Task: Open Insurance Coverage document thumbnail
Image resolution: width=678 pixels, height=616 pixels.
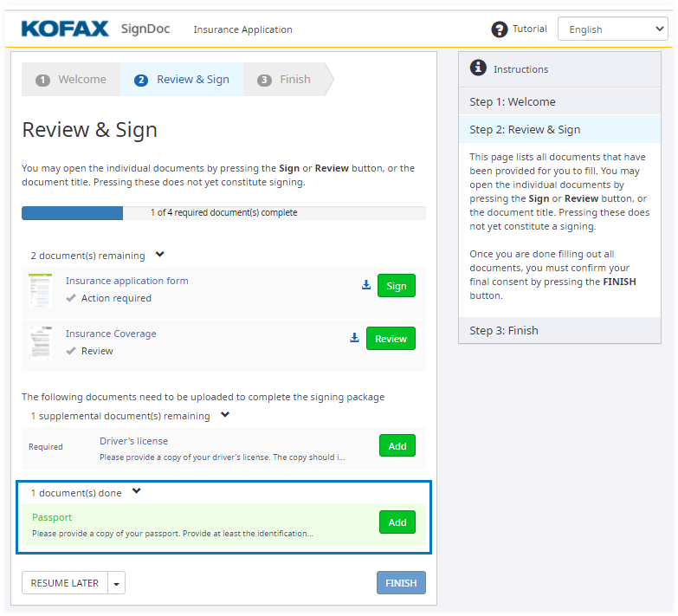Action: tap(41, 342)
